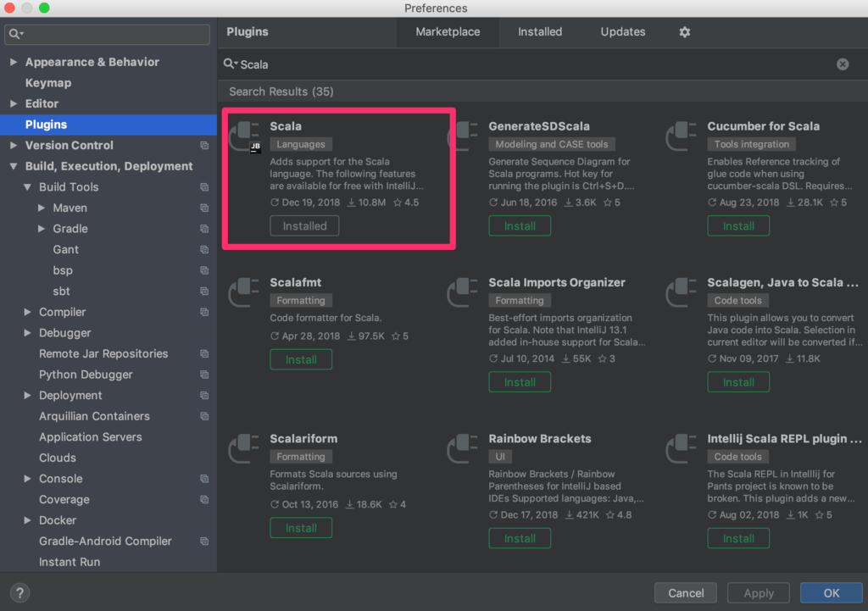This screenshot has height=611, width=868.
Task: Click project-level icon beside Coverage
Action: (x=204, y=500)
